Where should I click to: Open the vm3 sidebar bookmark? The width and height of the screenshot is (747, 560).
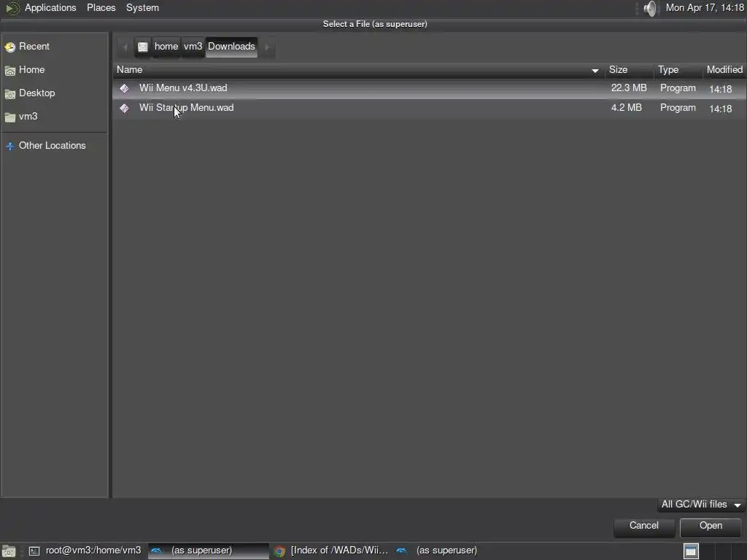click(x=54, y=117)
